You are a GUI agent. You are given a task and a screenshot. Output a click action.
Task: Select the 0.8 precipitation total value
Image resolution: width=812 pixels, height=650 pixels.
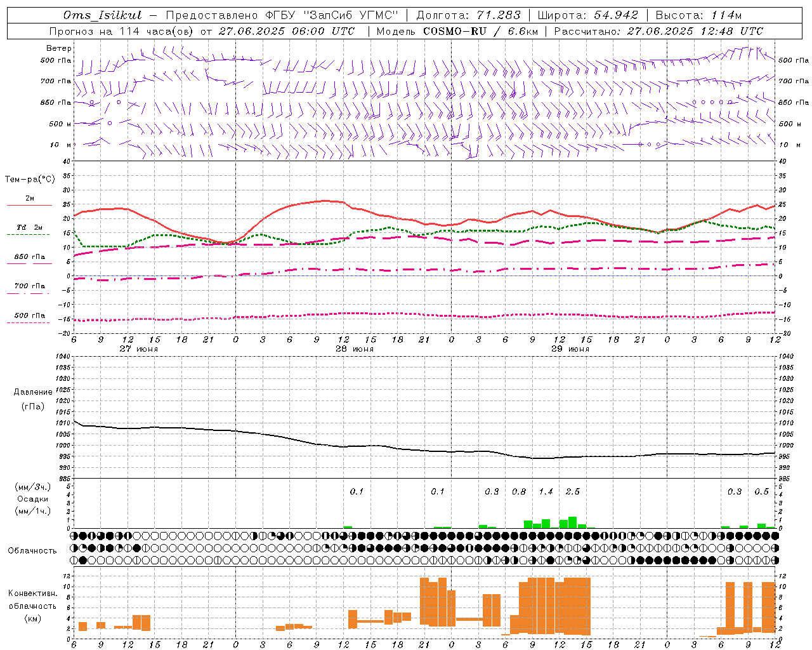(518, 491)
